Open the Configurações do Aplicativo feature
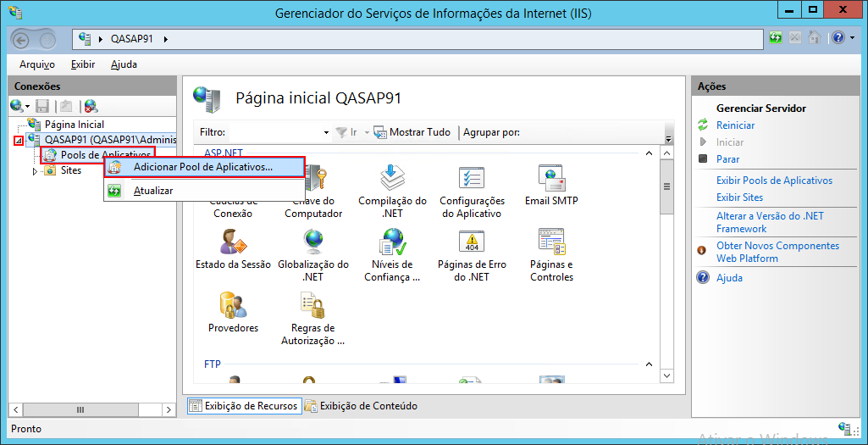Screen dimensions: 868x445 (x=473, y=192)
